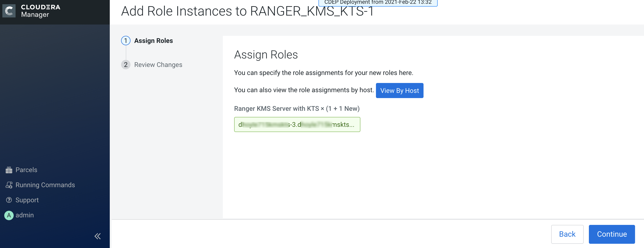
Task: Collapse the sidebar with double chevron
Action: pyautogui.click(x=98, y=236)
